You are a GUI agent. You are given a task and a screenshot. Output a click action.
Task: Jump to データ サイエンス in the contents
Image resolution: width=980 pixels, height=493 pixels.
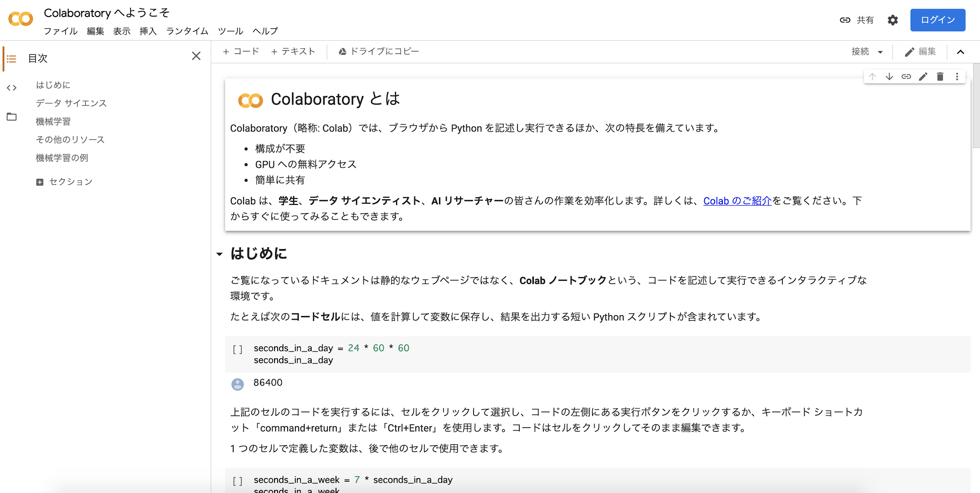click(x=71, y=103)
